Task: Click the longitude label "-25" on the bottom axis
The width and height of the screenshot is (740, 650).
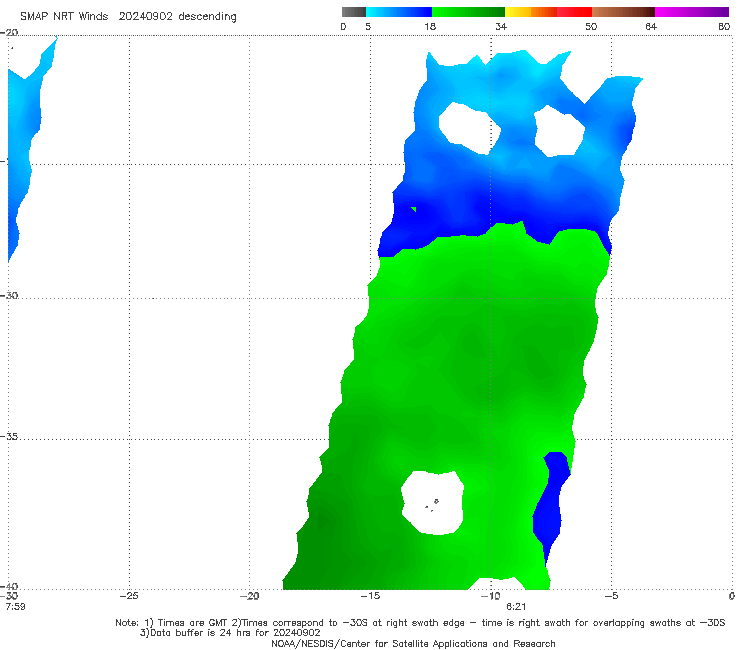Action: point(129,596)
